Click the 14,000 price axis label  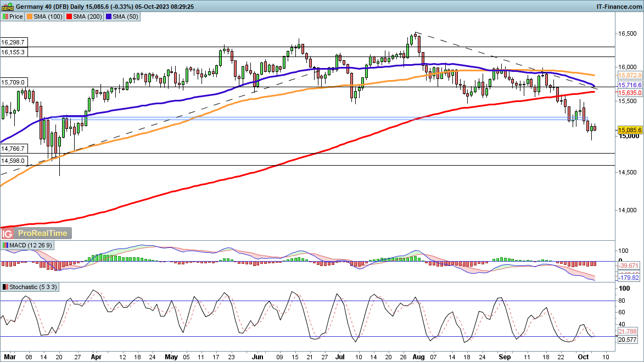pos(628,210)
